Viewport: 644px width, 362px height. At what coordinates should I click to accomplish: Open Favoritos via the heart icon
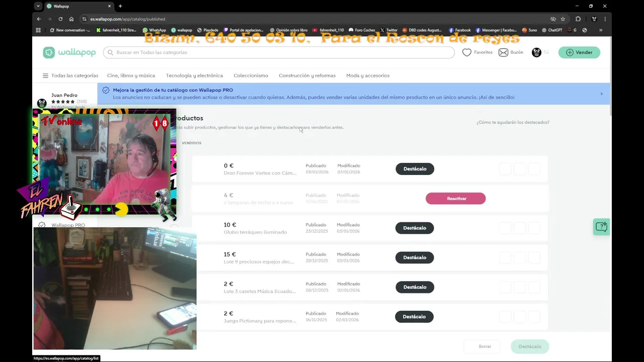click(467, 52)
